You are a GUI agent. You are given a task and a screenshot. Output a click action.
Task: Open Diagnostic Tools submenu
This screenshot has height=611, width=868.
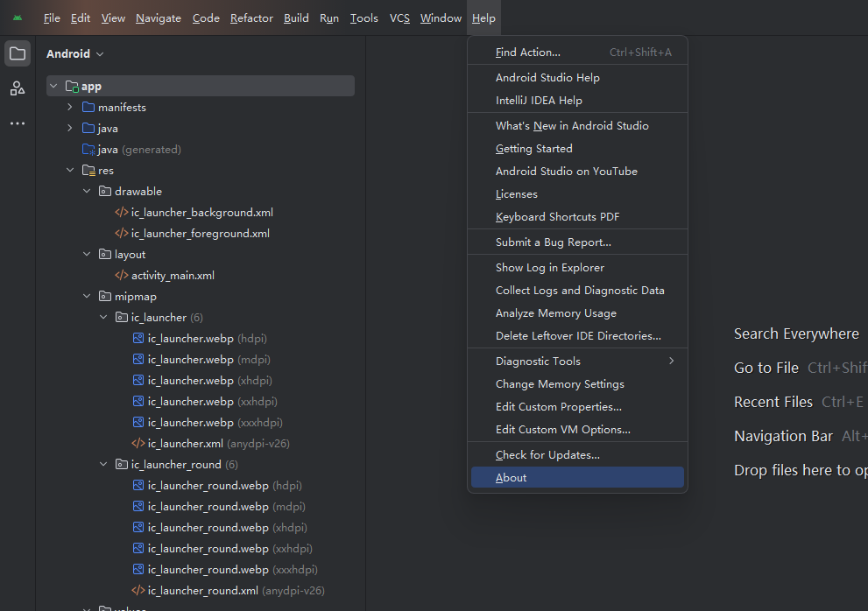click(577, 362)
